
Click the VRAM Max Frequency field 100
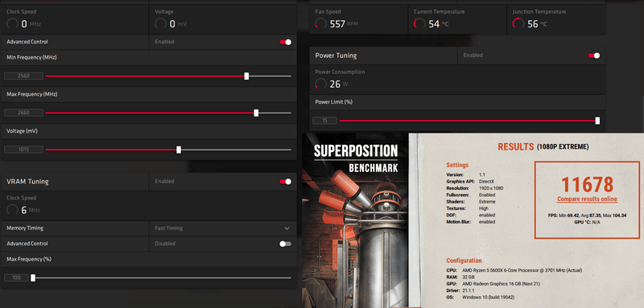tap(16, 277)
